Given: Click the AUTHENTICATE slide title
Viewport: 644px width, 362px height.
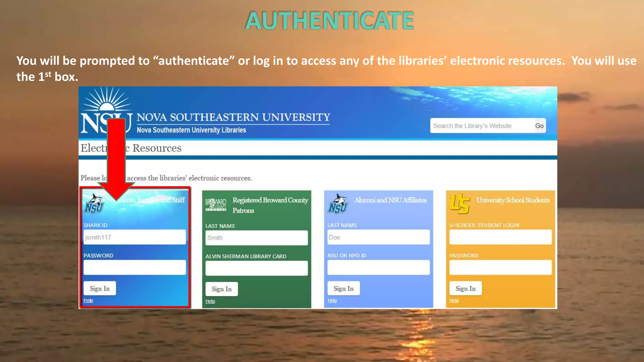Looking at the screenshot, I should (x=330, y=21).
